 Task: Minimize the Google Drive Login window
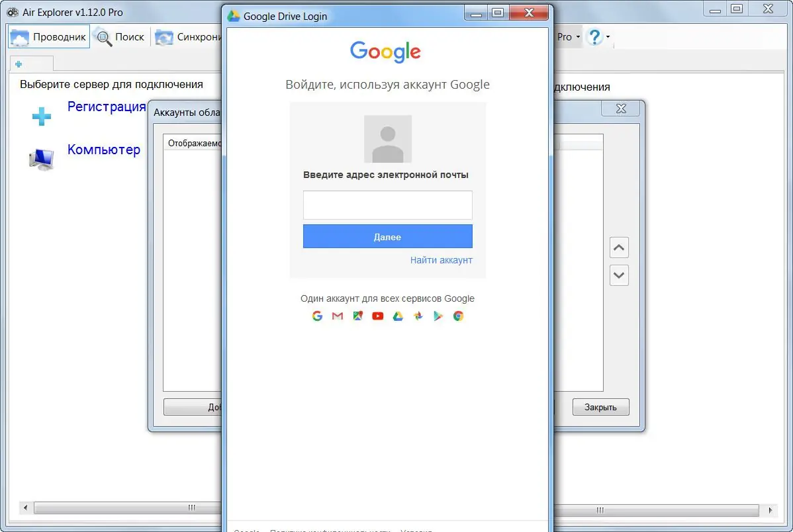[x=476, y=13]
